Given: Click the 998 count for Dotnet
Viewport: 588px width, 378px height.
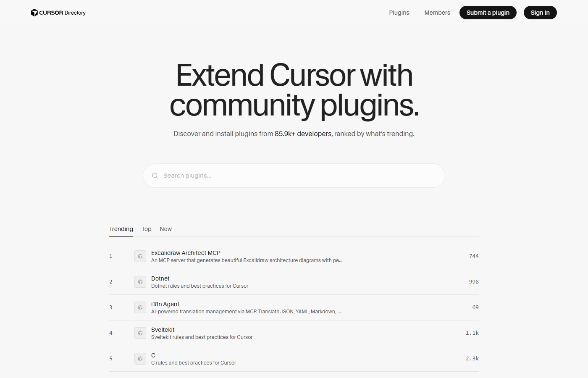Looking at the screenshot, I should tap(474, 282).
